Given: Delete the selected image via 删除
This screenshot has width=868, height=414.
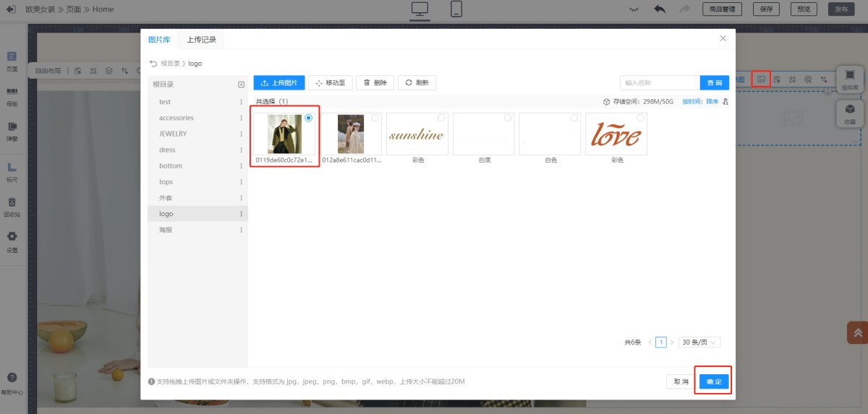Looking at the screenshot, I should pyautogui.click(x=375, y=83).
